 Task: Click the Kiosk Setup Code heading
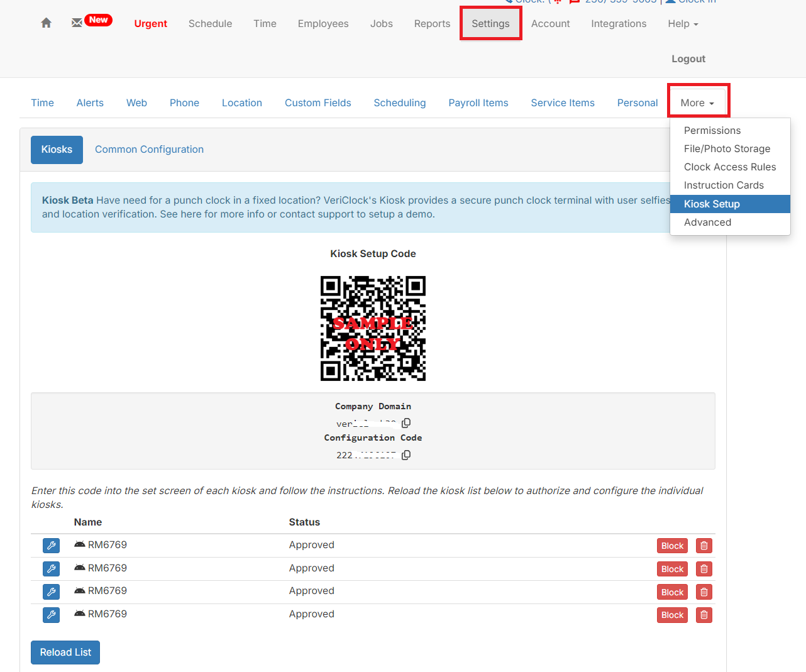(x=373, y=254)
